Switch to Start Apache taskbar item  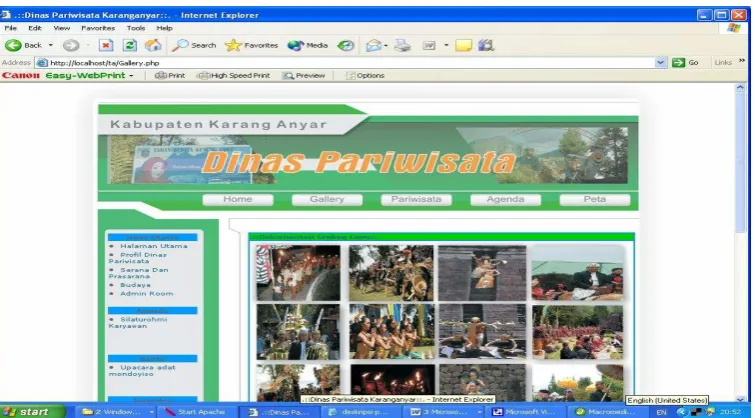pyautogui.click(x=196, y=412)
